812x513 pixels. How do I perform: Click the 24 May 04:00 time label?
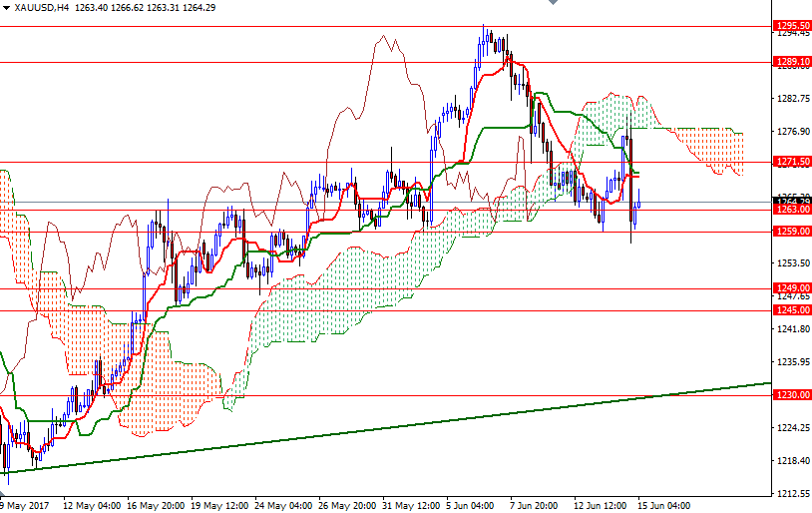tap(282, 504)
